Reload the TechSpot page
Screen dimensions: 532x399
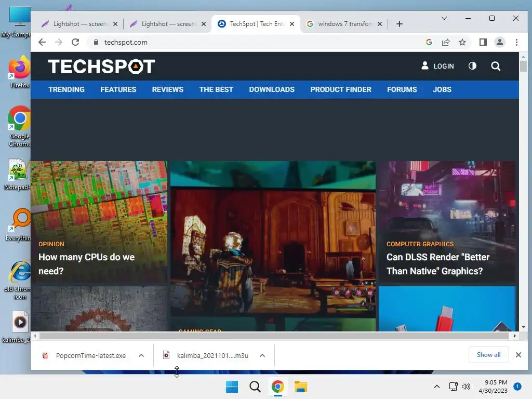[x=75, y=42]
